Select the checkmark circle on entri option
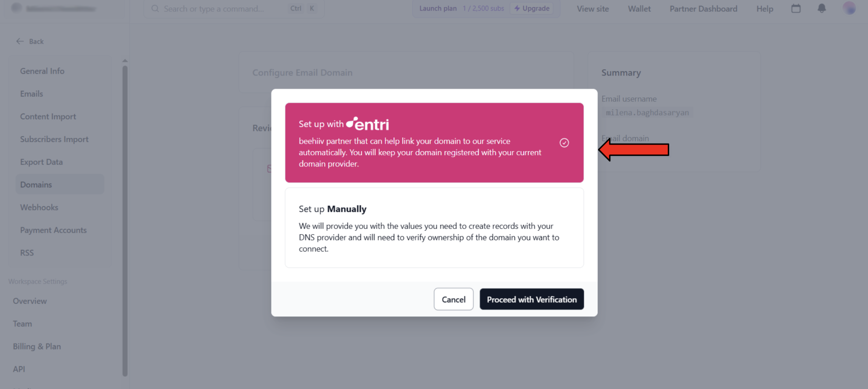 coord(564,142)
